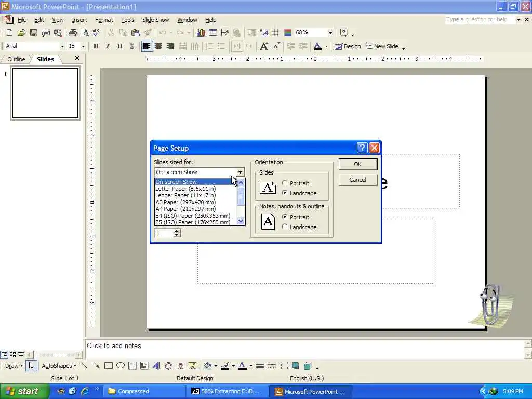
Task: Apply Bold formatting
Action: 96,46
